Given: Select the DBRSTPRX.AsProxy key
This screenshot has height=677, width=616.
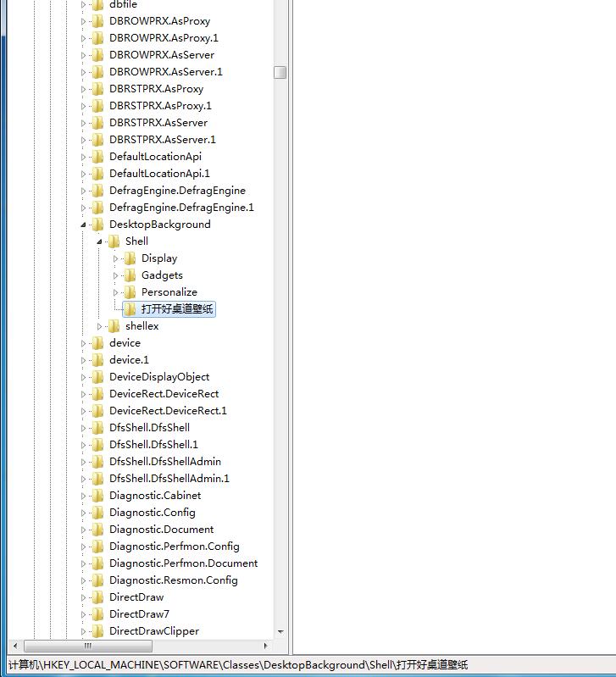Looking at the screenshot, I should [x=156, y=89].
